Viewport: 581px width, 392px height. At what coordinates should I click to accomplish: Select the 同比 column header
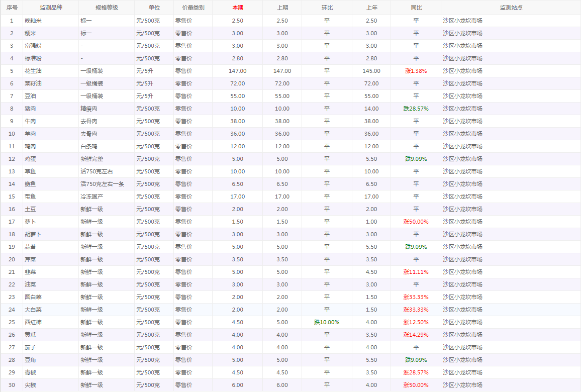tap(416, 8)
